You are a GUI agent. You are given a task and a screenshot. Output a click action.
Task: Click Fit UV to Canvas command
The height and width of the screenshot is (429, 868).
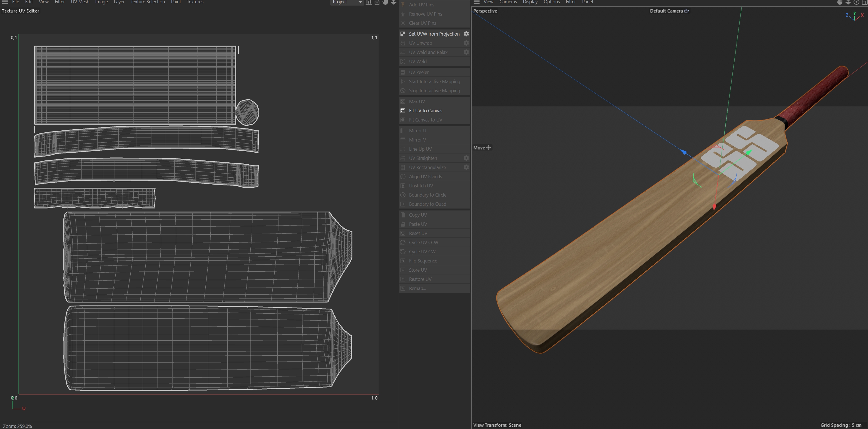(x=426, y=111)
